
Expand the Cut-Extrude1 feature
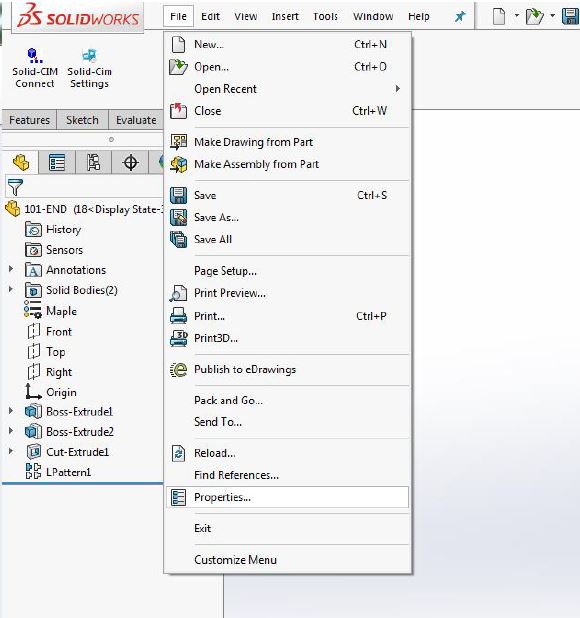point(11,451)
